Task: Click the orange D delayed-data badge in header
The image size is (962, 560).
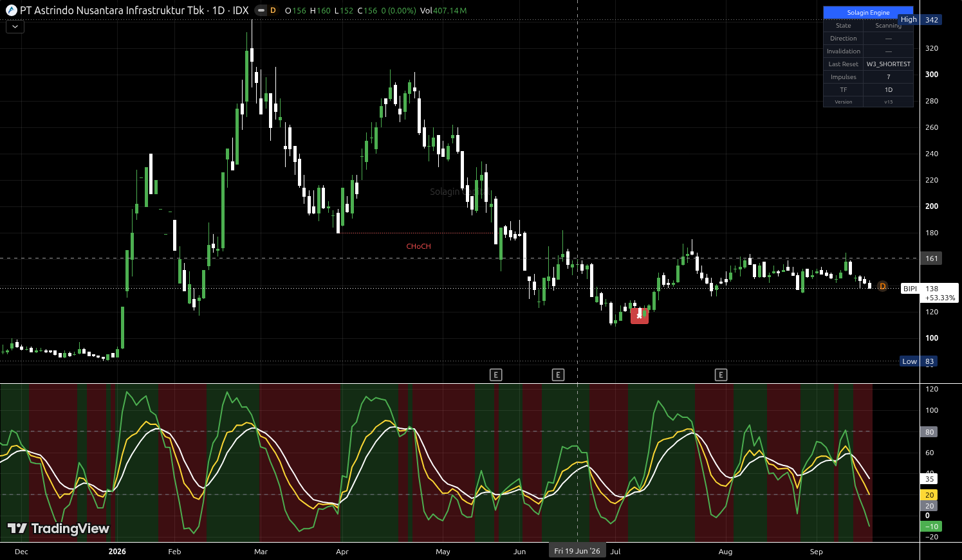Action: point(273,10)
